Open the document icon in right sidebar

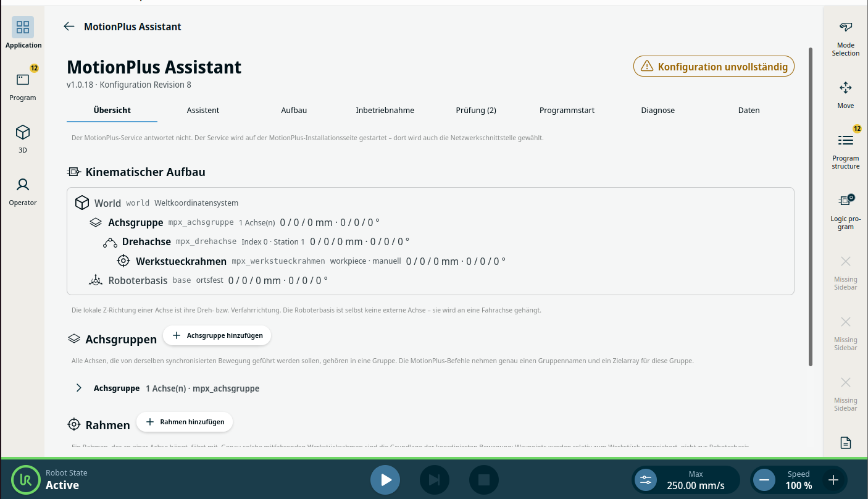tap(846, 442)
